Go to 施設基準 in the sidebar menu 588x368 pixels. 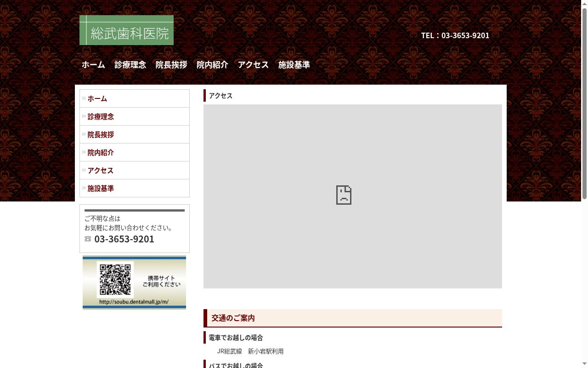[135, 189]
